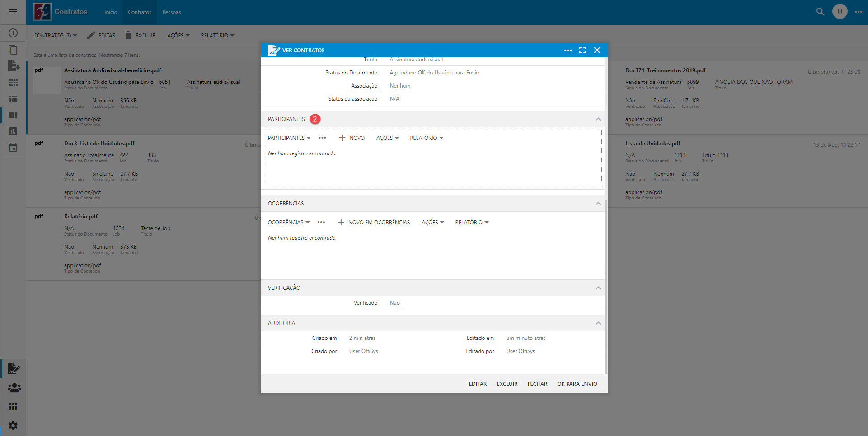Click the 'Nenhum' Associação value in the dialog
868x436 pixels.
[x=400, y=86]
